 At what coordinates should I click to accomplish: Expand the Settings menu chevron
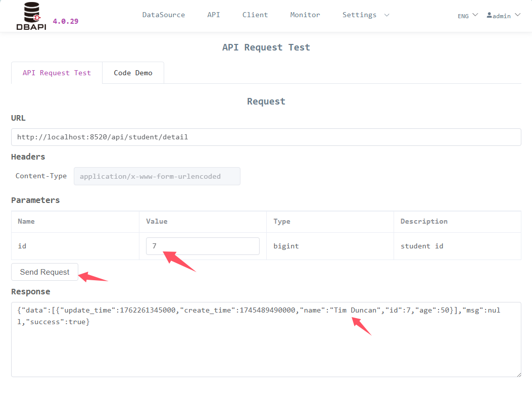(385, 15)
